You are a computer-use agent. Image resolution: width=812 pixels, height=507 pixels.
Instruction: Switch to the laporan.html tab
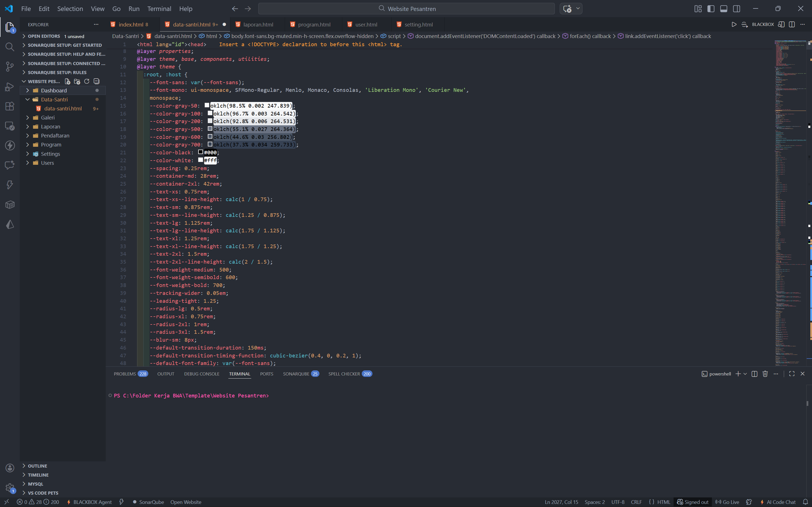point(258,25)
